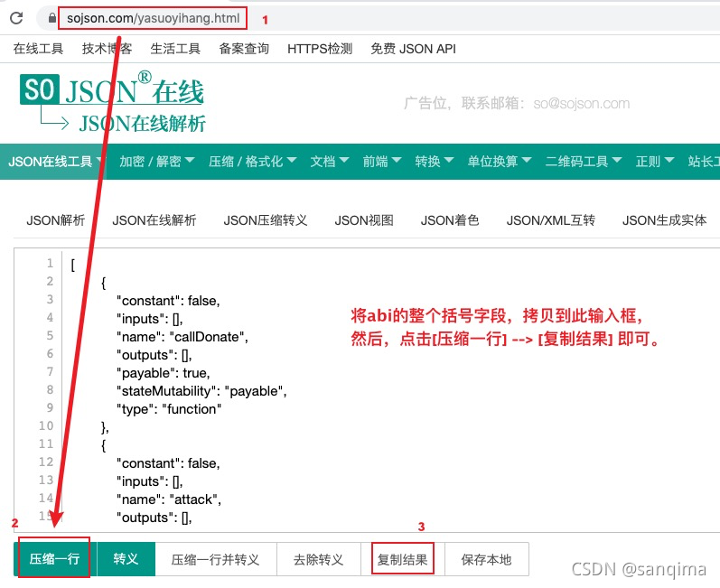Expand the JSON在线工具 dropdown menu
The width and height of the screenshot is (720, 588).
[54, 161]
